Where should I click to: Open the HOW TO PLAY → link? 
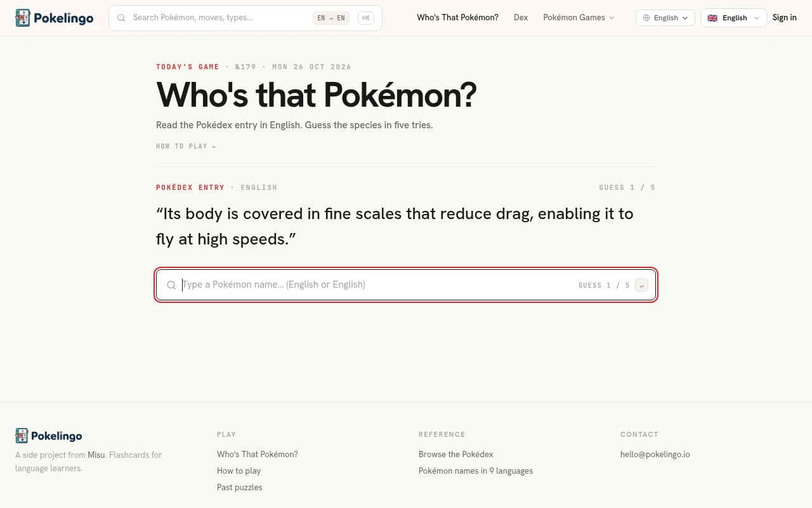(186, 147)
